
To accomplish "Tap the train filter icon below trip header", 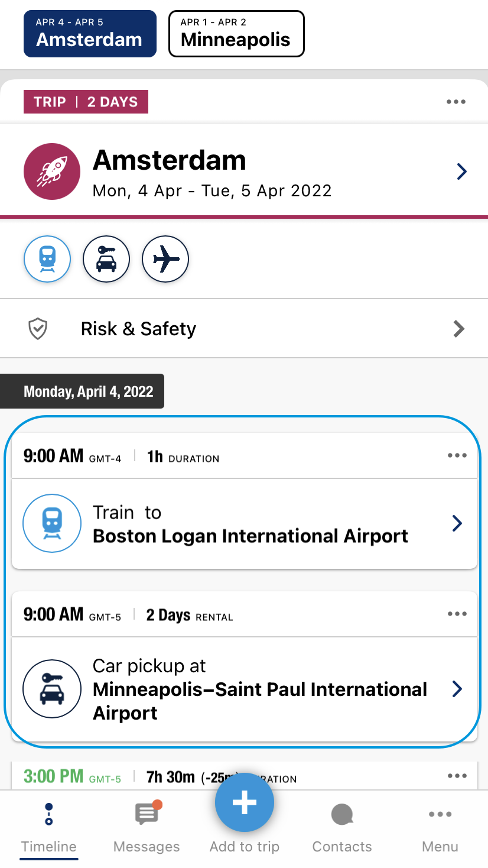I will coord(47,259).
